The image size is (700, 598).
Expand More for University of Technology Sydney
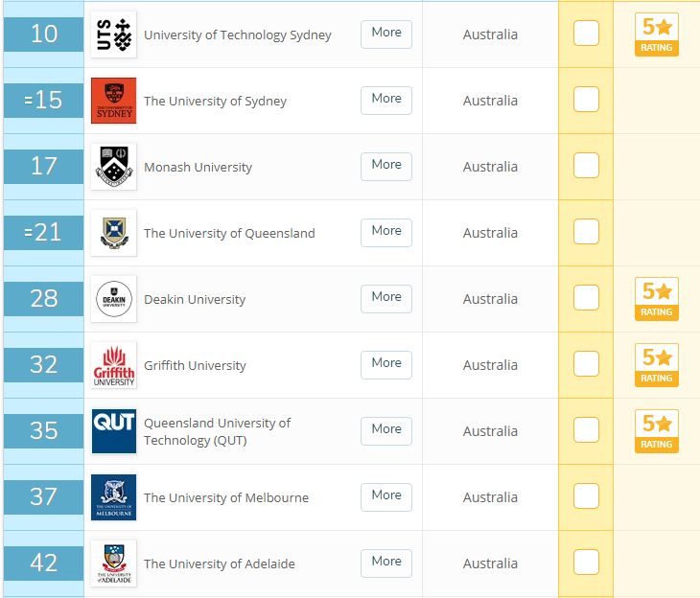coord(386,34)
